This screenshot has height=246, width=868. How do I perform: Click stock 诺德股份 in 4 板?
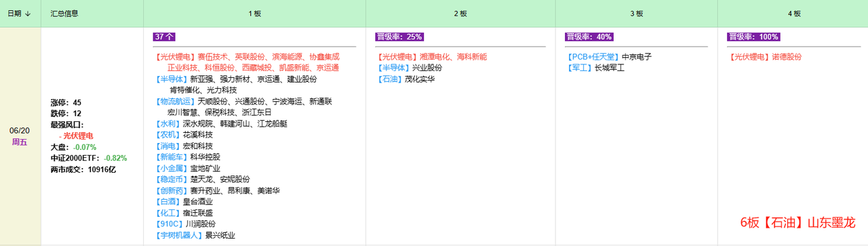785,57
